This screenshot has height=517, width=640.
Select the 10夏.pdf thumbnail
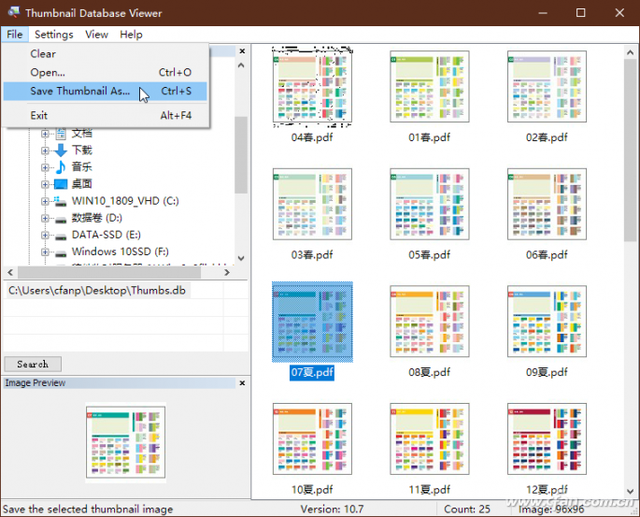click(x=312, y=439)
